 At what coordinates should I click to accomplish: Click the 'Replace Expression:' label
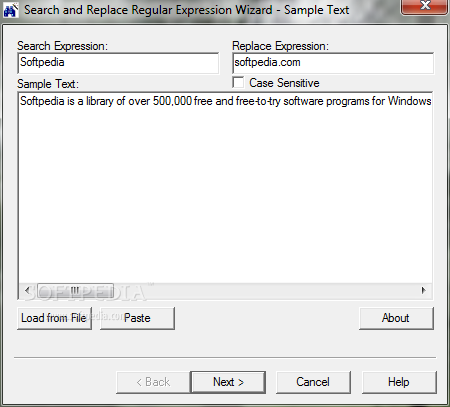(280, 46)
